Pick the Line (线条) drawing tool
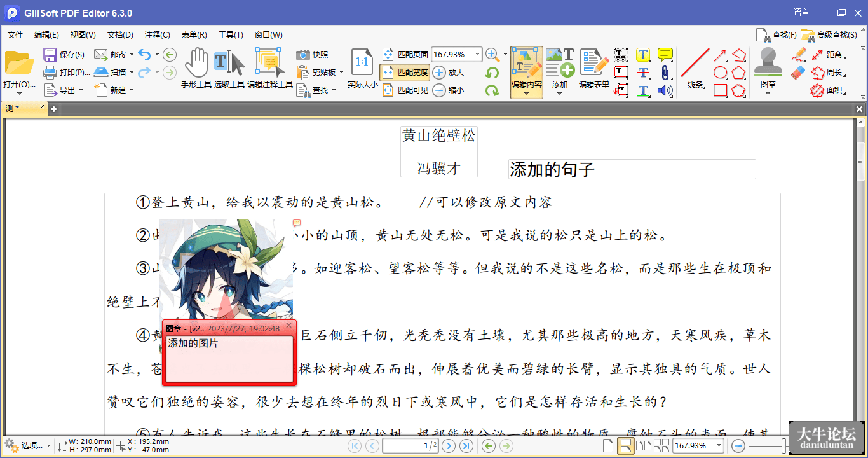This screenshot has width=868, height=458. point(695,68)
